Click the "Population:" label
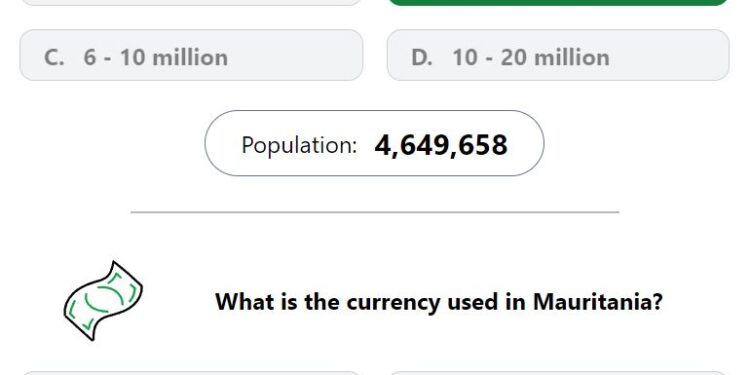 click(x=299, y=145)
